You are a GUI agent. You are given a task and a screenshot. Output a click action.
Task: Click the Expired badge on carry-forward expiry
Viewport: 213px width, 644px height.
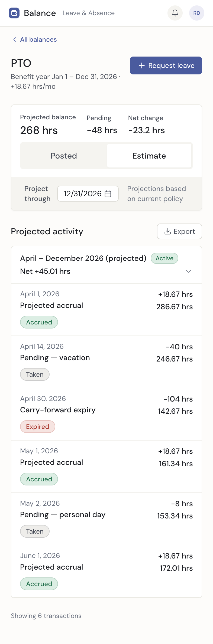pos(37,426)
